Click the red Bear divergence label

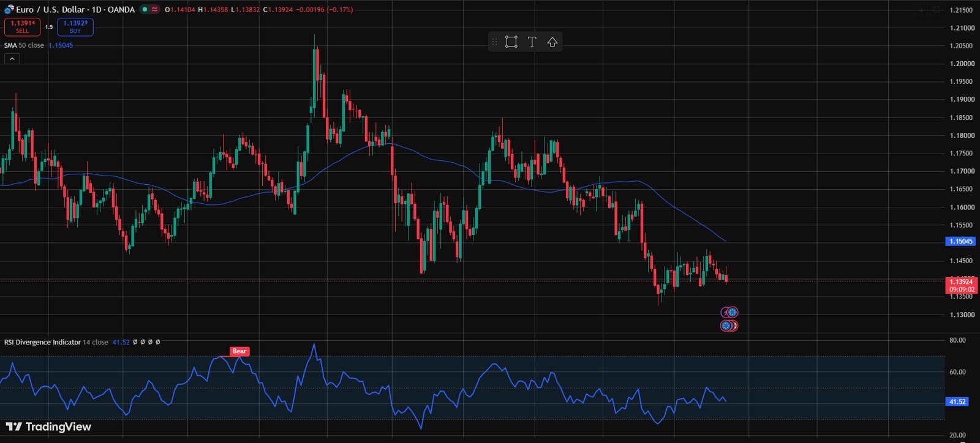[239, 351]
